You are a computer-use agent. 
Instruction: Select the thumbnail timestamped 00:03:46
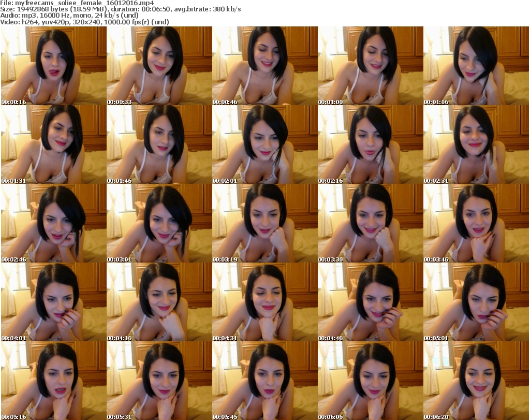[476, 223]
